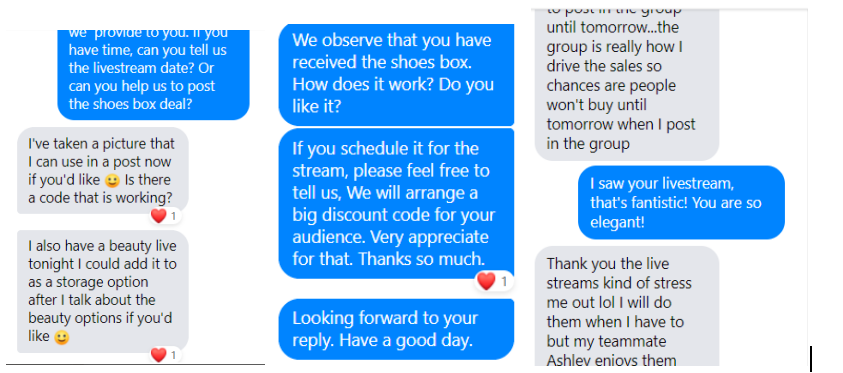Image resolution: width=843 pixels, height=373 pixels.
Task: Click the text 'How does it work?'
Action: coord(352,85)
